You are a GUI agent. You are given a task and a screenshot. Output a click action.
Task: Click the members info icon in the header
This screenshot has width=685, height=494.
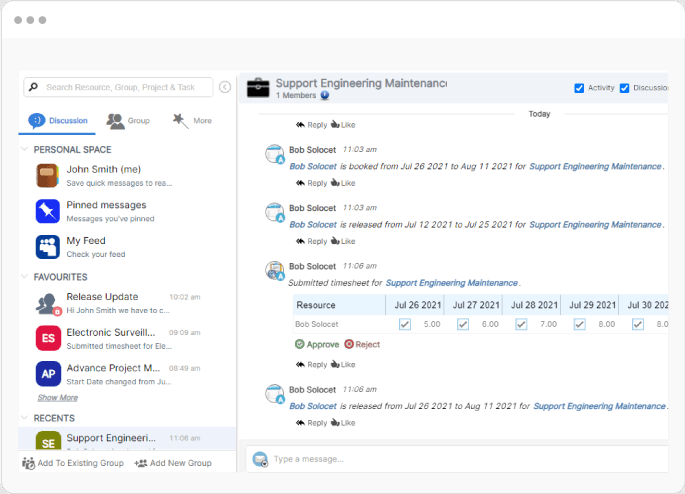click(x=325, y=95)
